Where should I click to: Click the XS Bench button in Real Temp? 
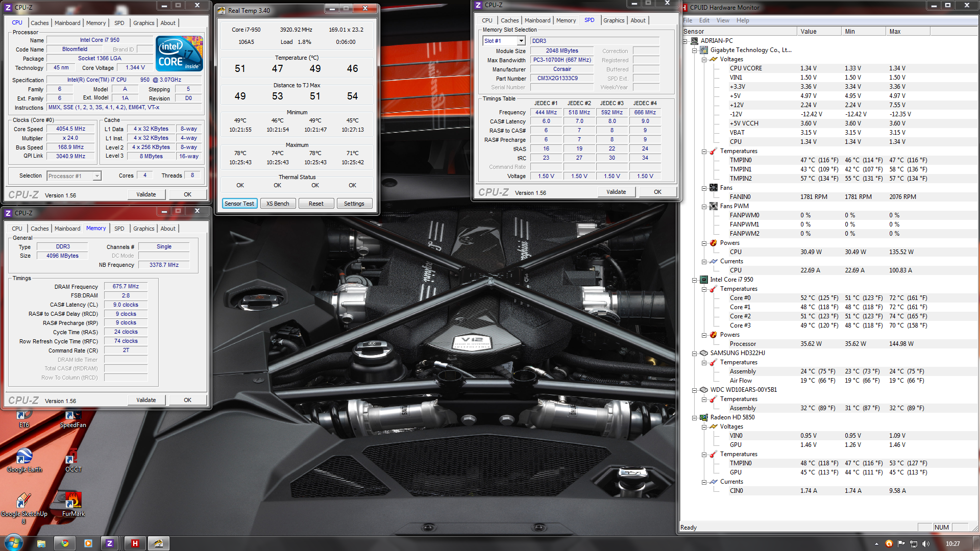pos(278,204)
